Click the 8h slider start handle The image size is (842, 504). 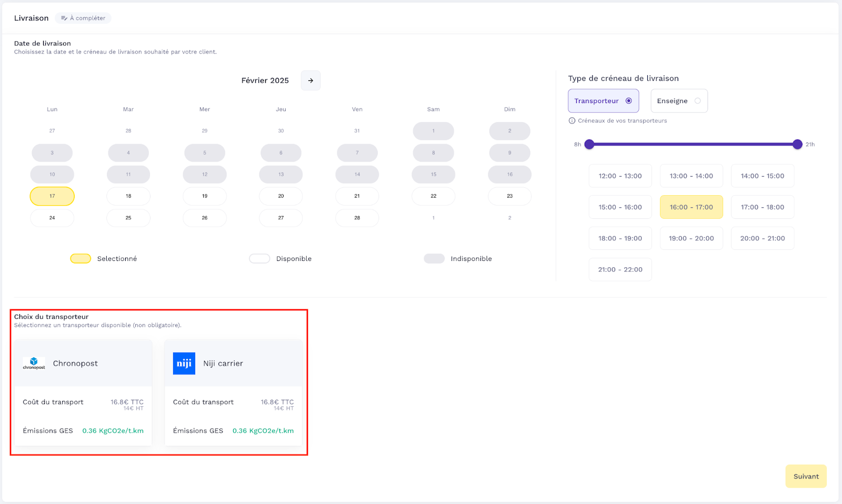point(589,144)
